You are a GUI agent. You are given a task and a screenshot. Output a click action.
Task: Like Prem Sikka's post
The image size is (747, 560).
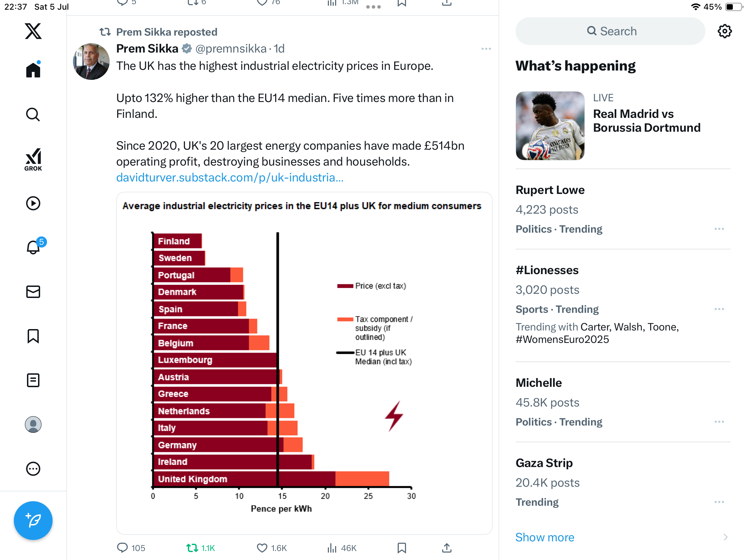click(x=262, y=548)
